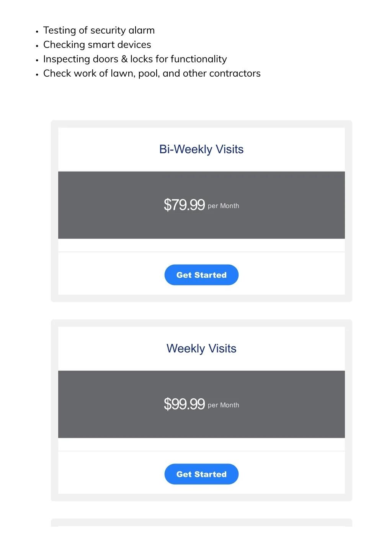The width and height of the screenshot is (392, 555).
Task: Click the ampersand in the doors & locks line
Action: [124, 59]
